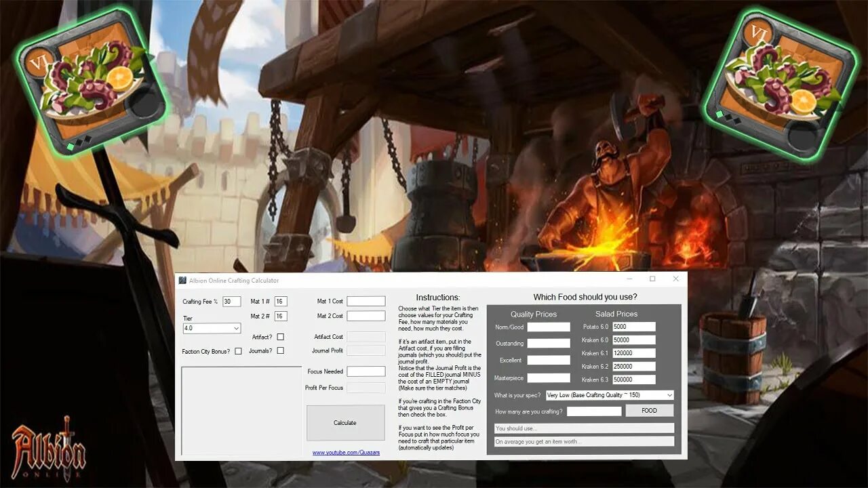Click the disabled Artifact Cost field

(x=366, y=336)
